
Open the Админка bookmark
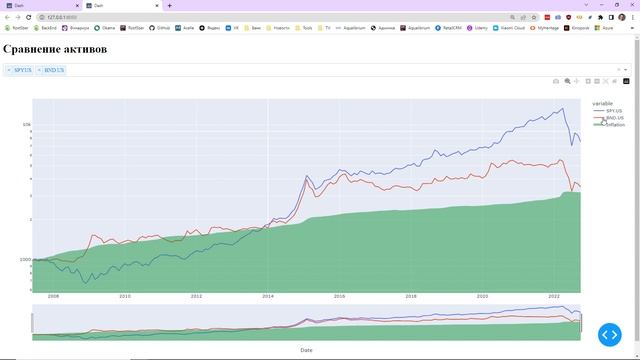tap(382, 28)
